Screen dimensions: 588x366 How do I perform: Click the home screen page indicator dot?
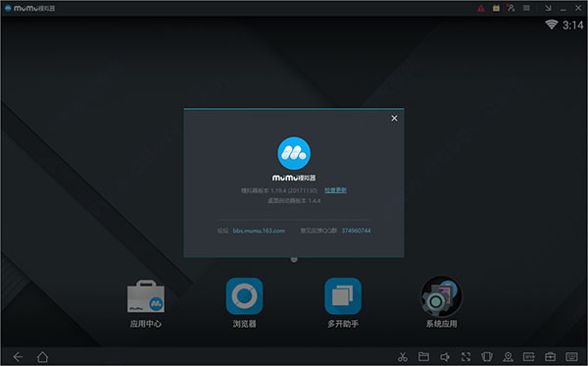point(294,259)
